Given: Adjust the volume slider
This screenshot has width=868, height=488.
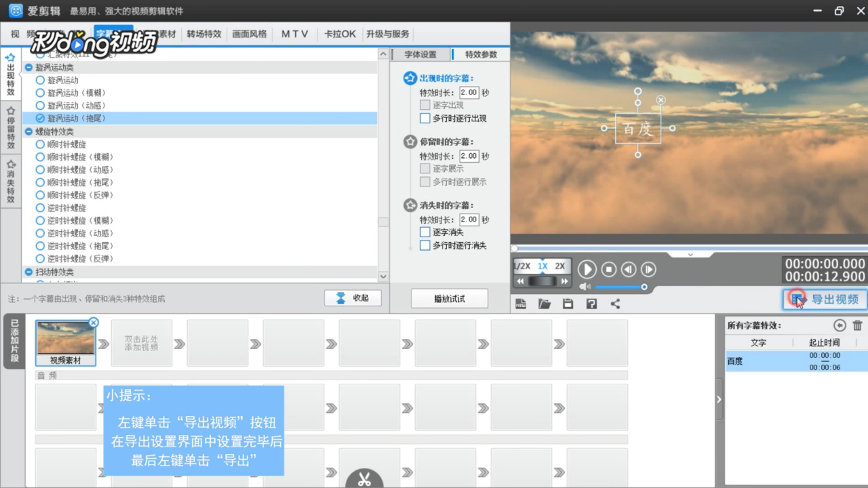Looking at the screenshot, I should 644,287.
